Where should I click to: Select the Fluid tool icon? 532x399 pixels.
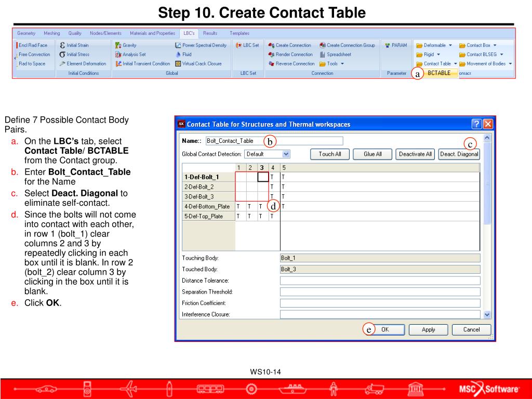click(178, 54)
